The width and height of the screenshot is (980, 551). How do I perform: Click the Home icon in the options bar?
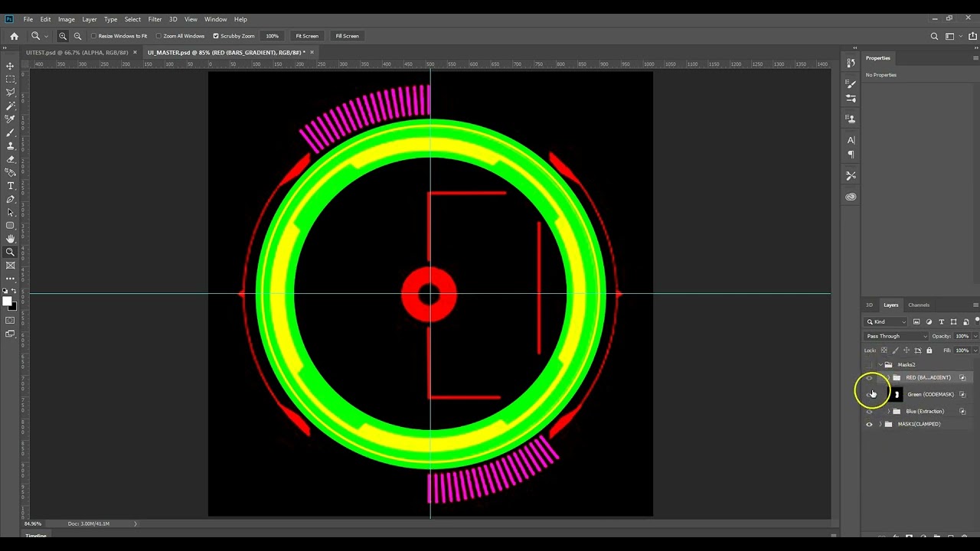pos(14,36)
